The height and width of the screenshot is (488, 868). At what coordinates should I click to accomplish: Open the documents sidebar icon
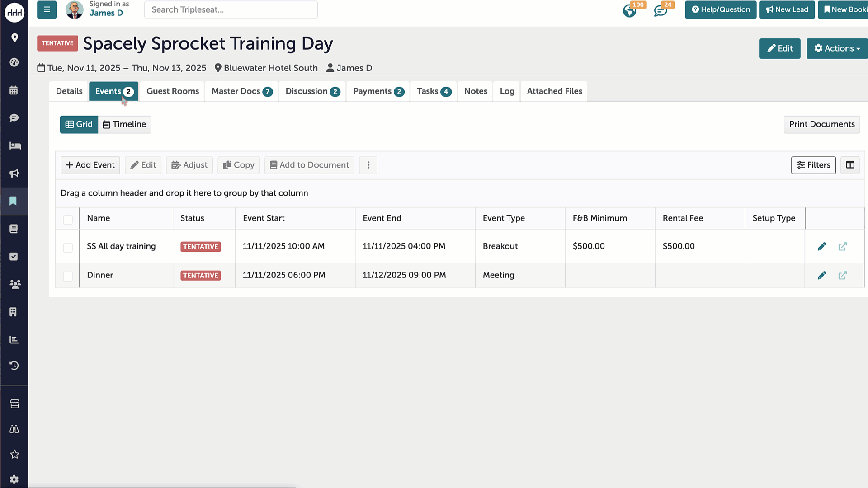click(x=14, y=229)
